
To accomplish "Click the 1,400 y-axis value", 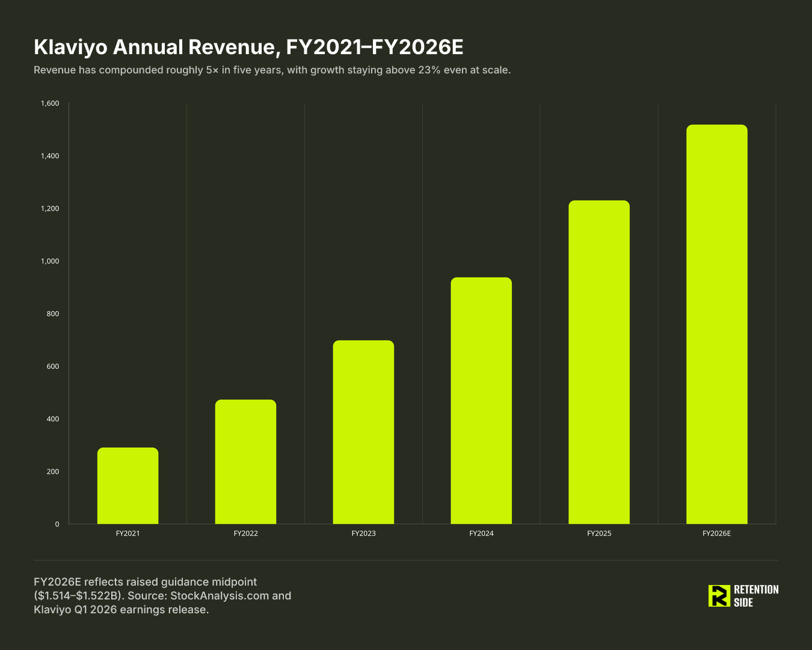I will [x=50, y=156].
